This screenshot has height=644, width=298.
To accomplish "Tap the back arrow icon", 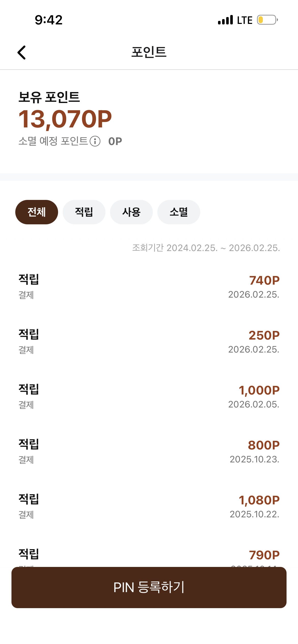I will [x=22, y=52].
